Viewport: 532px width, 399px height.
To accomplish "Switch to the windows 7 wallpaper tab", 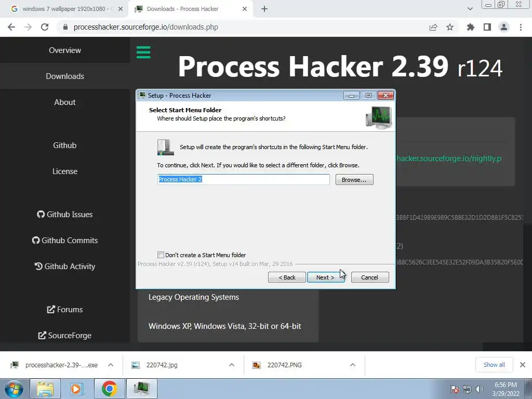I will tap(64, 9).
